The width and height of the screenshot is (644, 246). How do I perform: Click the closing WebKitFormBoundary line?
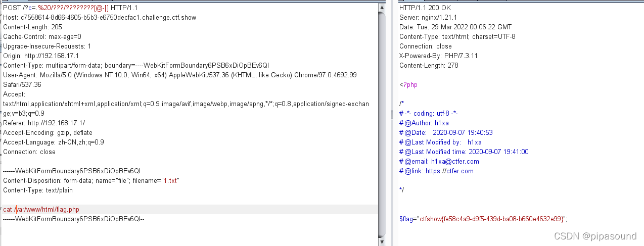pos(74,219)
